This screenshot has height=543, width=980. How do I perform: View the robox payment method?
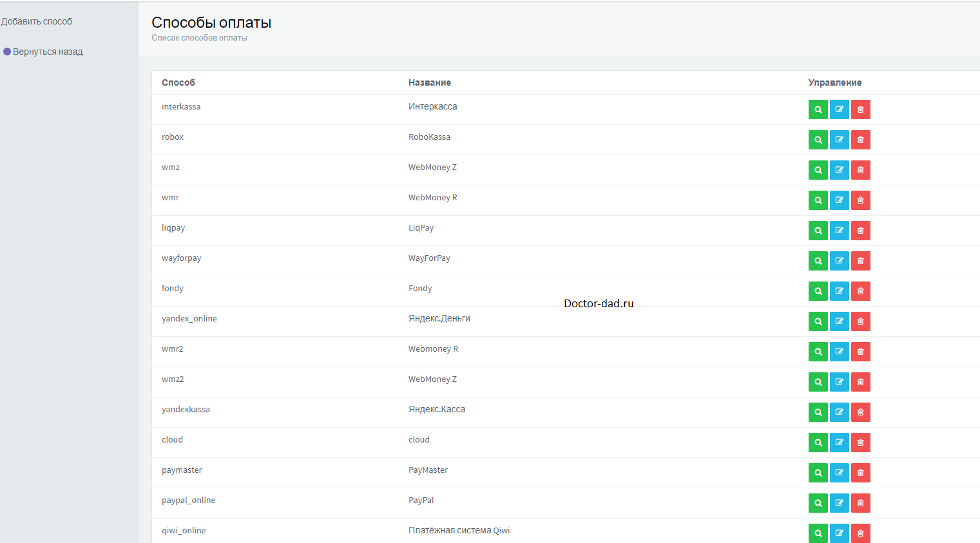[x=818, y=140]
